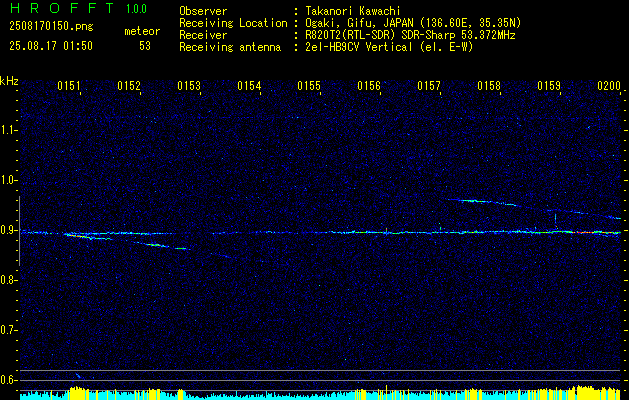This screenshot has height=400, width=629.
Task: Click the meteor count 53
Action: click(145, 46)
